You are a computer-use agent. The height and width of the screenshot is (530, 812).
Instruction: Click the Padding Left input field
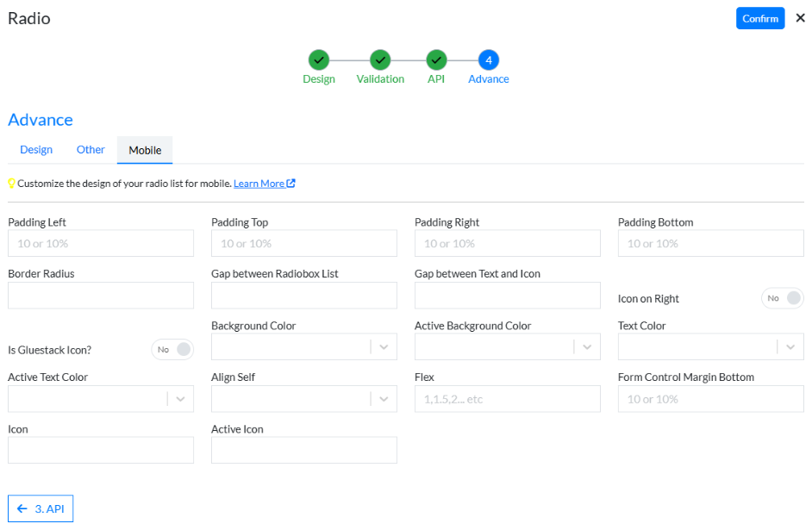pyautogui.click(x=101, y=244)
